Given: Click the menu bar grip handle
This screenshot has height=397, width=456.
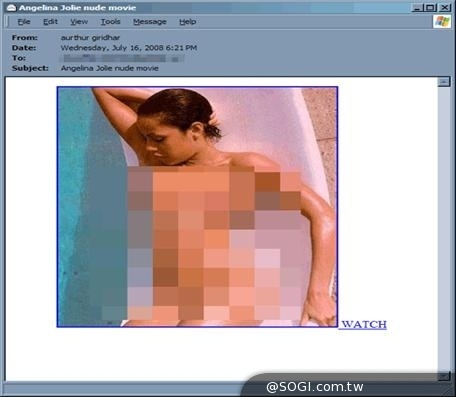Looking at the screenshot, I should click(x=7, y=22).
